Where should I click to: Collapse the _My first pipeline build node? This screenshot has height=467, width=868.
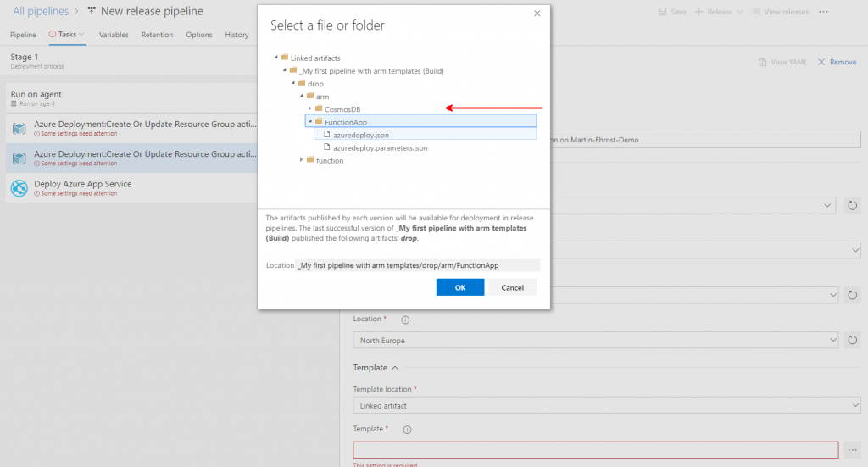point(285,69)
